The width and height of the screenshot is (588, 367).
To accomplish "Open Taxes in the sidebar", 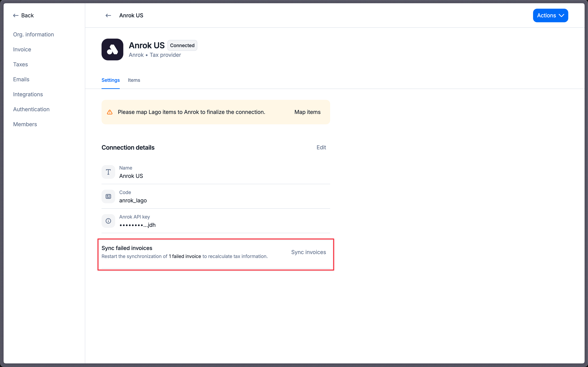I will [x=20, y=64].
